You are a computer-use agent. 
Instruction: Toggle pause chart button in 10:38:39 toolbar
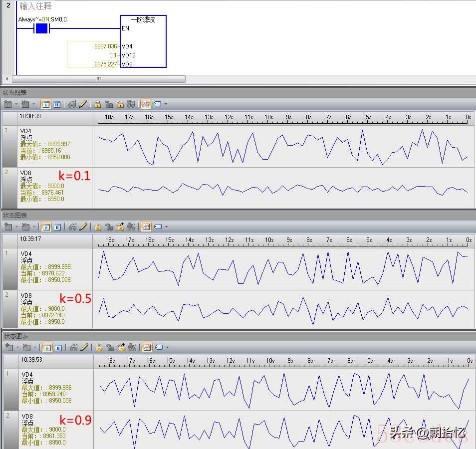coord(57,104)
